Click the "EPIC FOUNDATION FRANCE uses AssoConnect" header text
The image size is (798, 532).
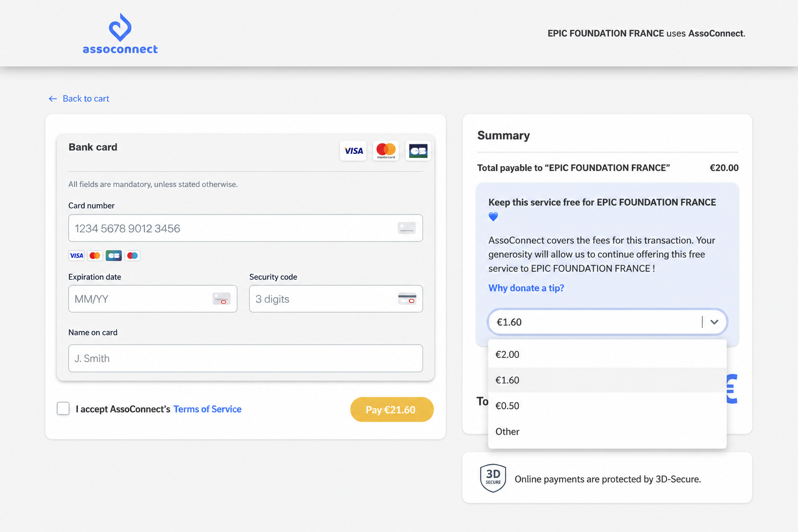click(x=646, y=33)
